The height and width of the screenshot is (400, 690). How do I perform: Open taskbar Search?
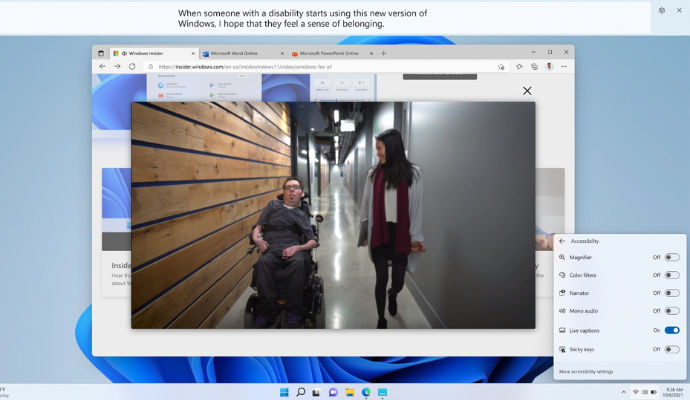click(x=301, y=392)
